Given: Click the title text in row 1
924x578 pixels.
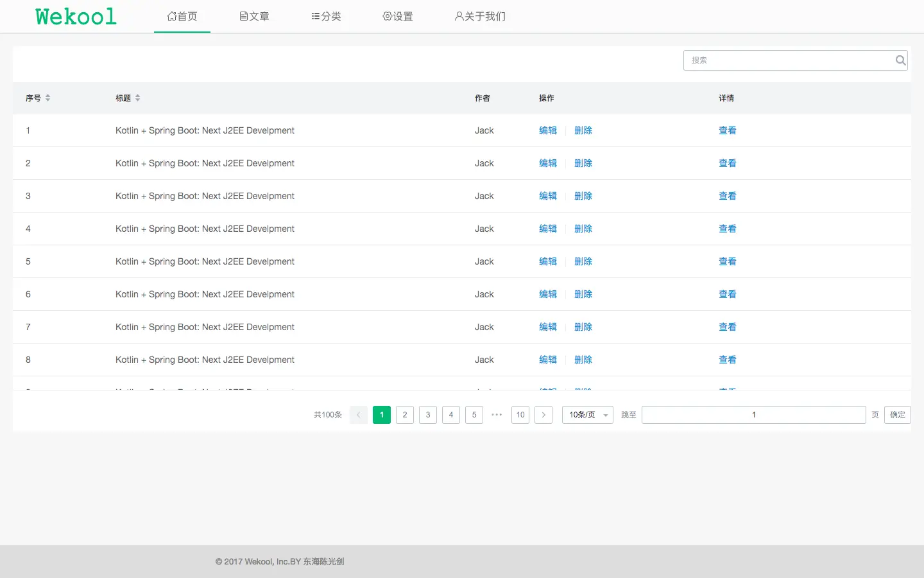Looking at the screenshot, I should pos(205,130).
